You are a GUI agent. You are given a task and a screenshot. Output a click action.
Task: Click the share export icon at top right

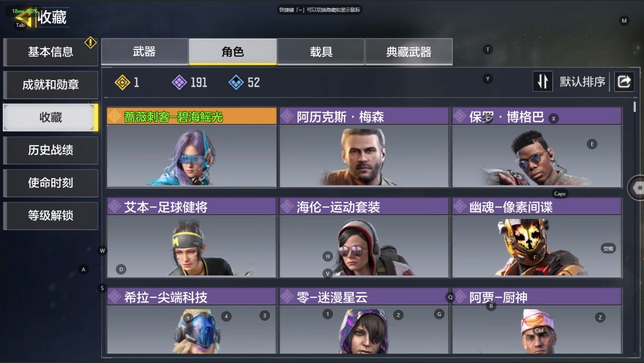pyautogui.click(x=624, y=82)
